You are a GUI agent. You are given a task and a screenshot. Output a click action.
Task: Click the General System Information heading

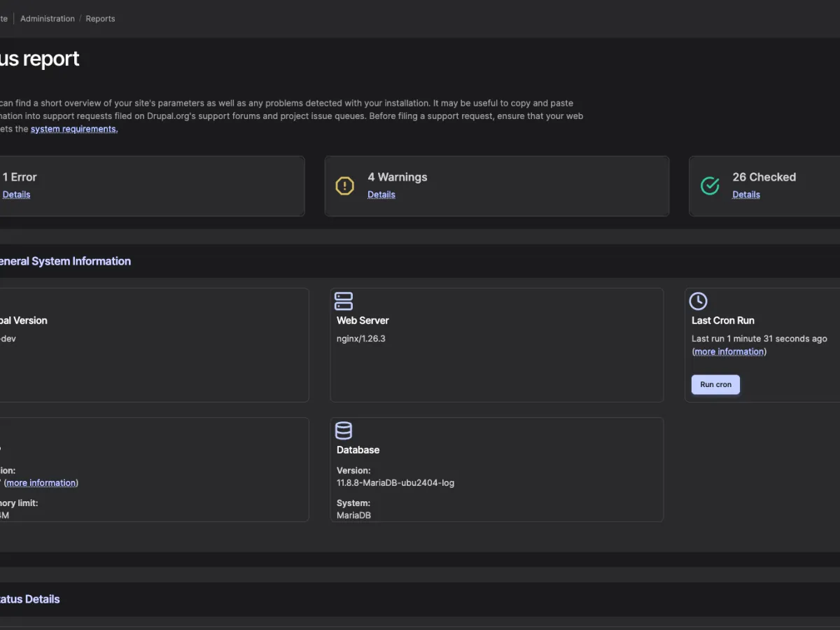64,261
